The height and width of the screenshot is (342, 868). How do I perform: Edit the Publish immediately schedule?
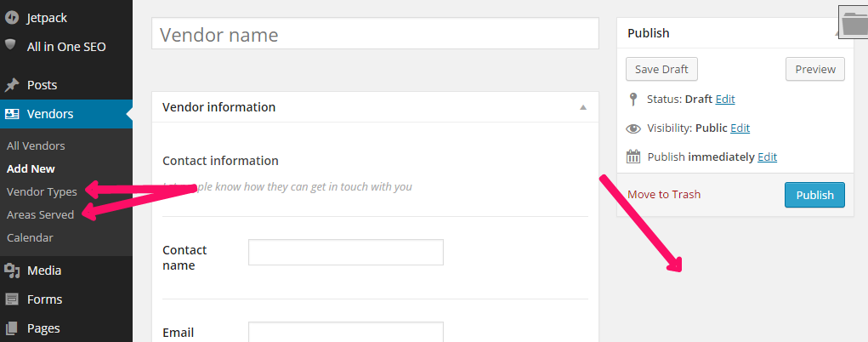coord(767,157)
